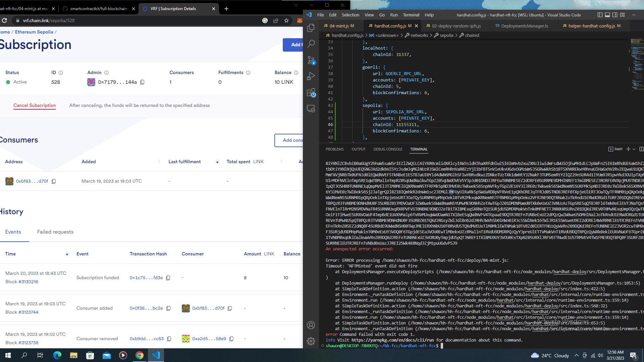Open consumer 0xbf83...d70f address link in Consumers table
The width and height of the screenshot is (644, 362).
32,181
